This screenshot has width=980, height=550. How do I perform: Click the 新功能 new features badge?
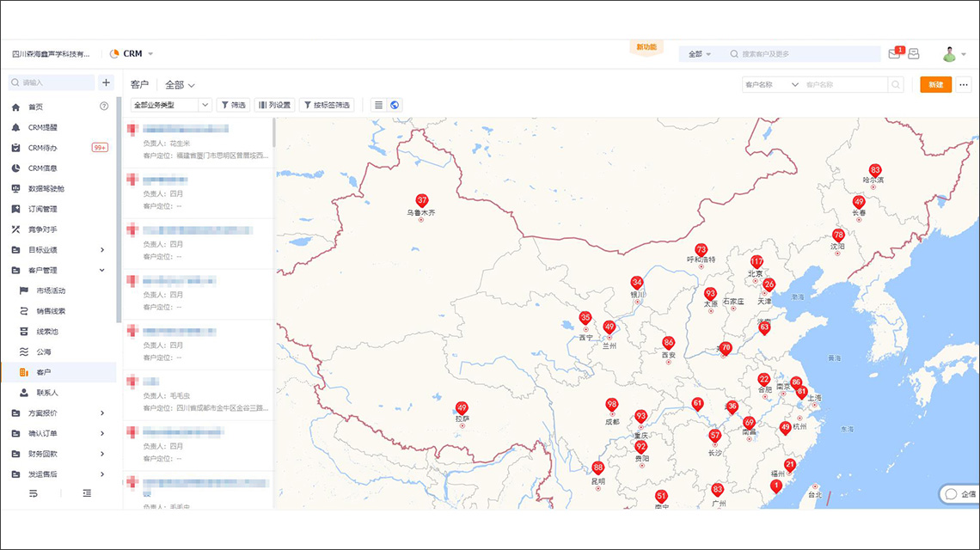pos(646,48)
